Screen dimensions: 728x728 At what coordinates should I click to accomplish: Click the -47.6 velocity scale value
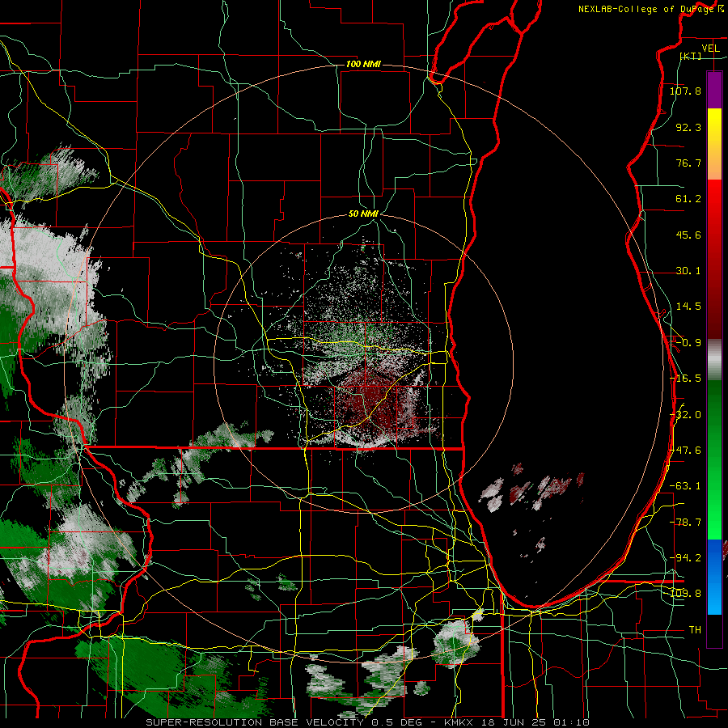[x=685, y=451]
